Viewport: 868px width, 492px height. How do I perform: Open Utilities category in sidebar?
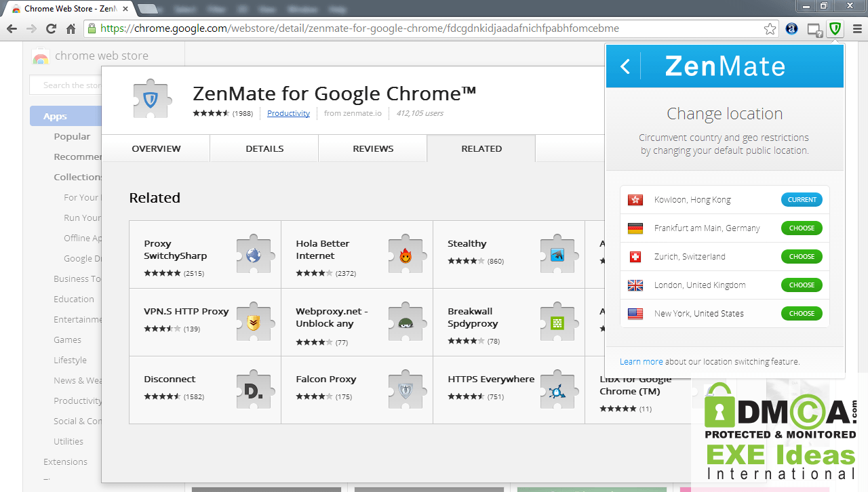point(68,441)
